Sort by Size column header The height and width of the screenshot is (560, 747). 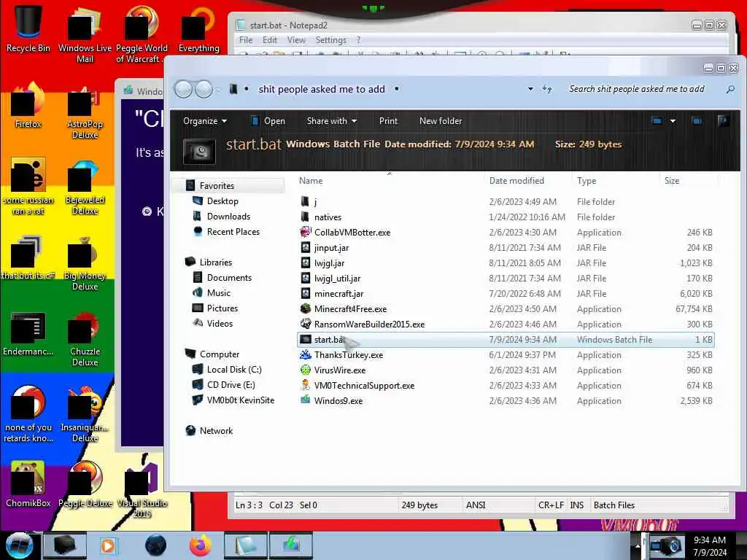(672, 181)
